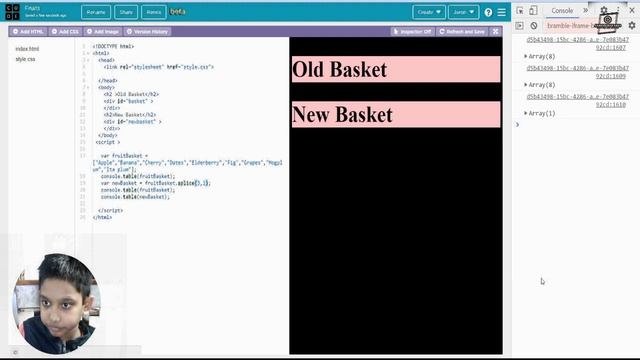Click the Share project button
The height and width of the screenshot is (360, 640).
[126, 12]
